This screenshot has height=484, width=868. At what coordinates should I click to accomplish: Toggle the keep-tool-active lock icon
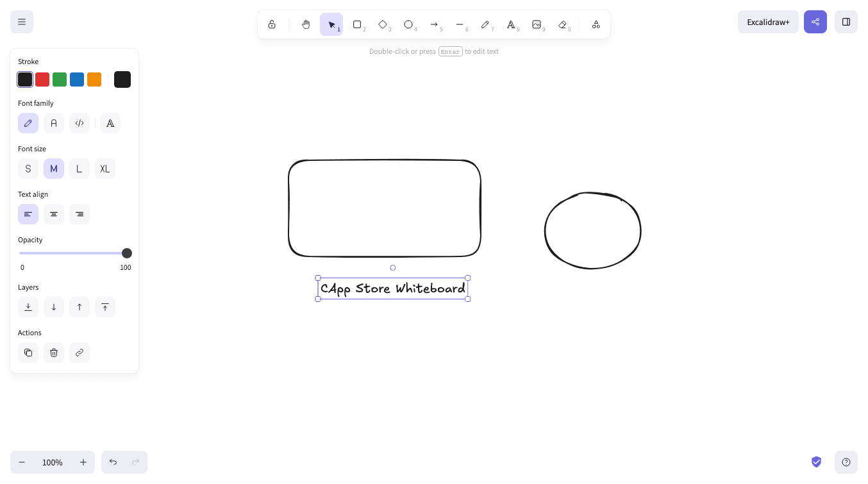[x=272, y=24]
